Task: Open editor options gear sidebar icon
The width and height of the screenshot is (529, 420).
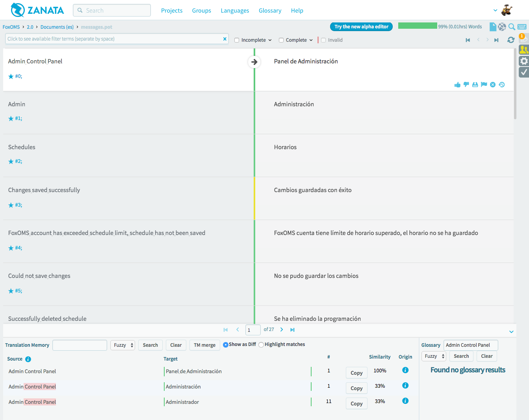Action: pyautogui.click(x=524, y=61)
